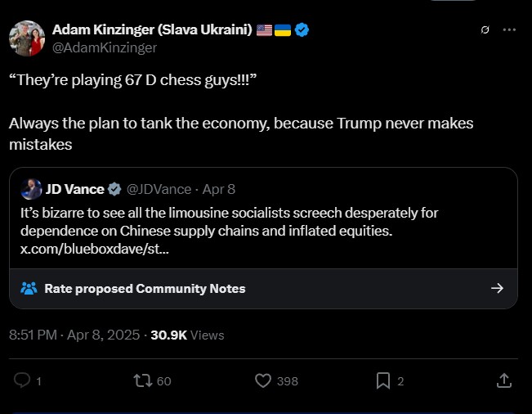Bookmark this tweet

click(x=382, y=380)
